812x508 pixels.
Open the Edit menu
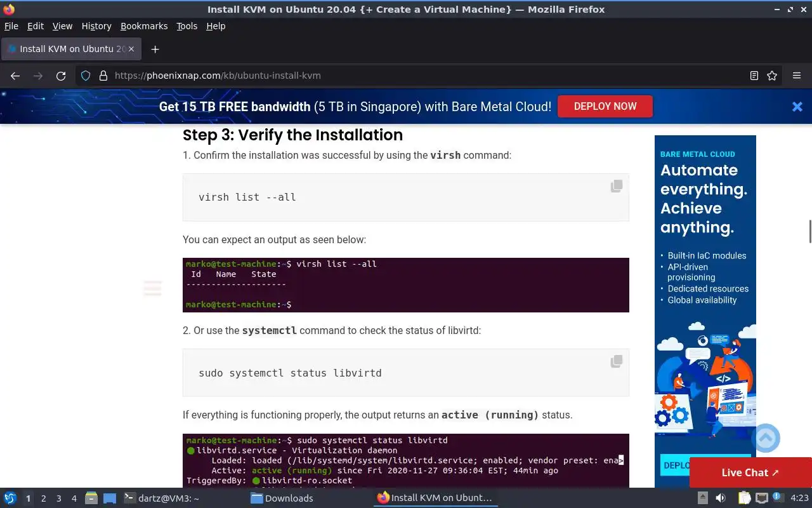(36, 26)
